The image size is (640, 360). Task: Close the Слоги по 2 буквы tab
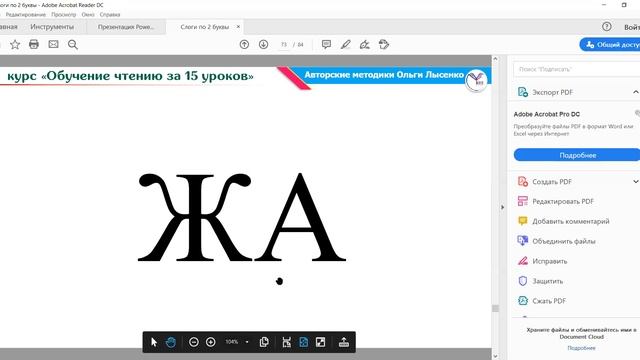coord(238,27)
